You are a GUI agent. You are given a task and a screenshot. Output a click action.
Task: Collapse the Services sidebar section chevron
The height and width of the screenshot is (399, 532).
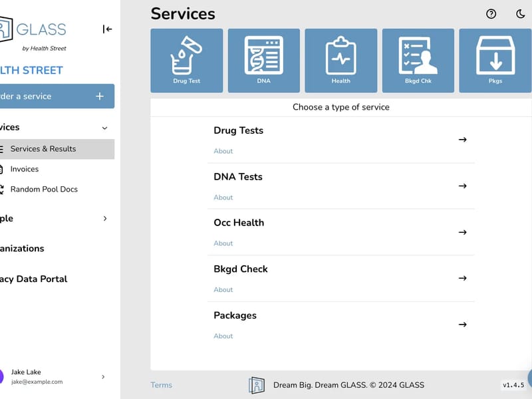coord(105,128)
